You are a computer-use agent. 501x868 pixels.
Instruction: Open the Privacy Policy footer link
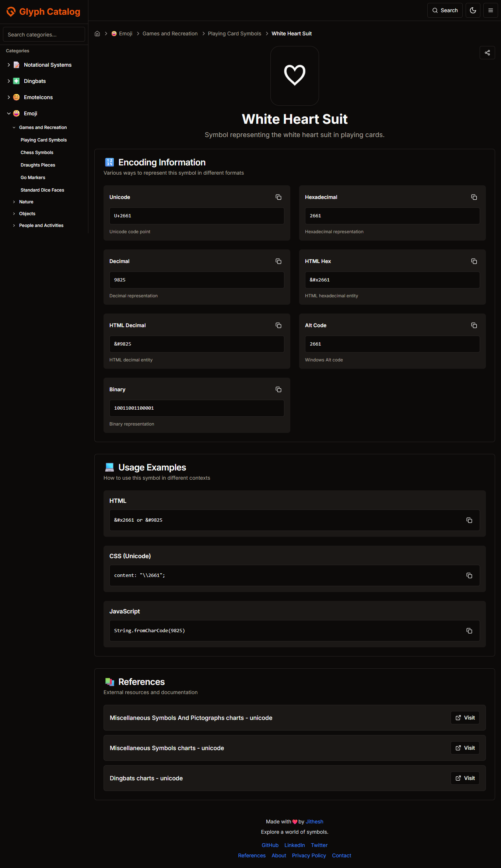click(x=309, y=855)
